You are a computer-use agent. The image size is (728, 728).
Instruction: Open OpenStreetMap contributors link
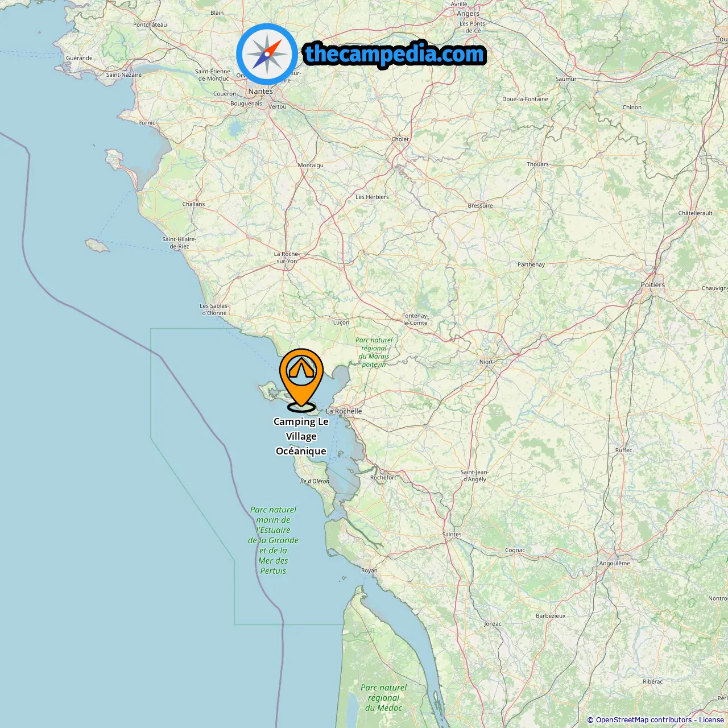coord(643,720)
